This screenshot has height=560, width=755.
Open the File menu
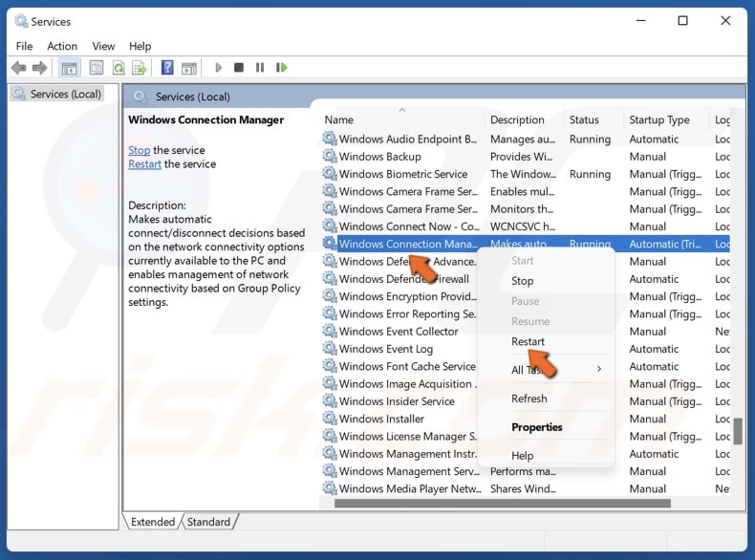click(24, 46)
